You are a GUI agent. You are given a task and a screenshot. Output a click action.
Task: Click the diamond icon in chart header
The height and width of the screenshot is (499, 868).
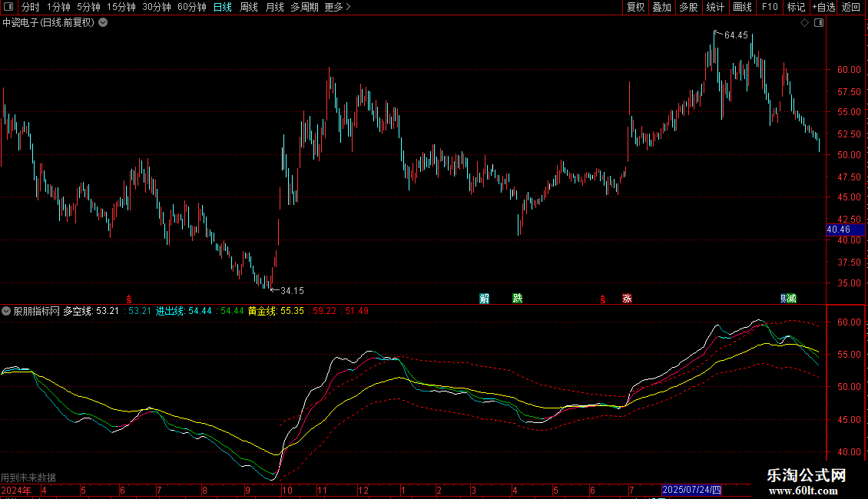(x=805, y=23)
